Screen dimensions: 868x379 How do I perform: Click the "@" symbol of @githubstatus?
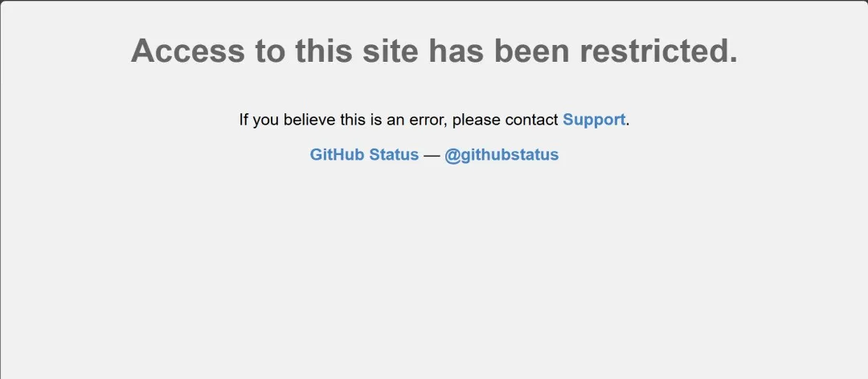coord(452,155)
